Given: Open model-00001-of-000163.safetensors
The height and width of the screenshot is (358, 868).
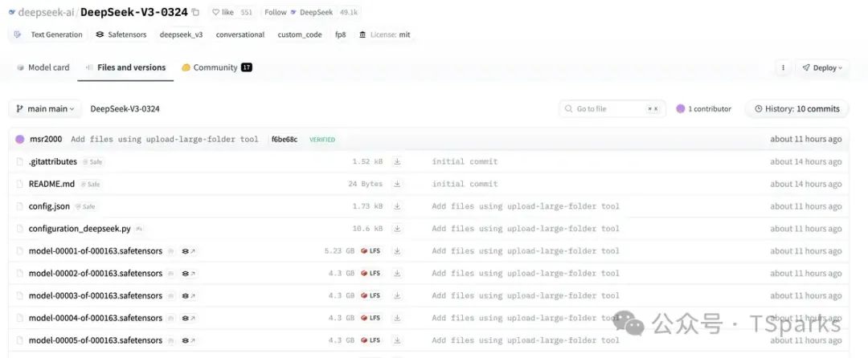Looking at the screenshot, I should tap(95, 250).
